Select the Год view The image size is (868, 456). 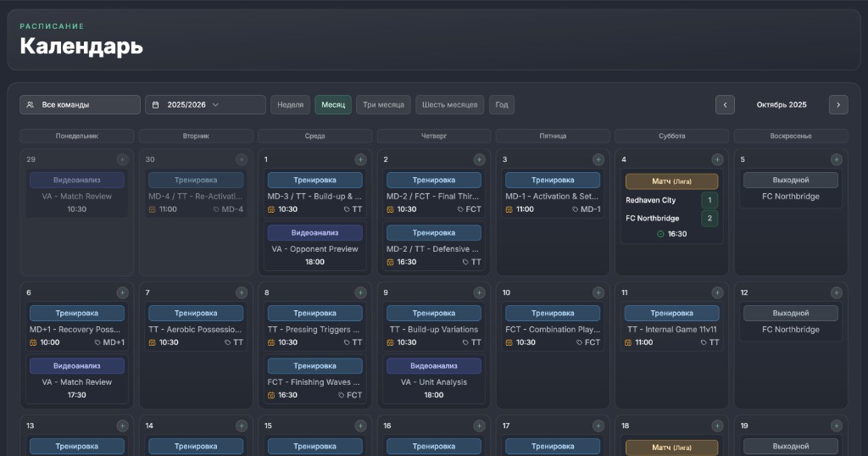(x=502, y=104)
